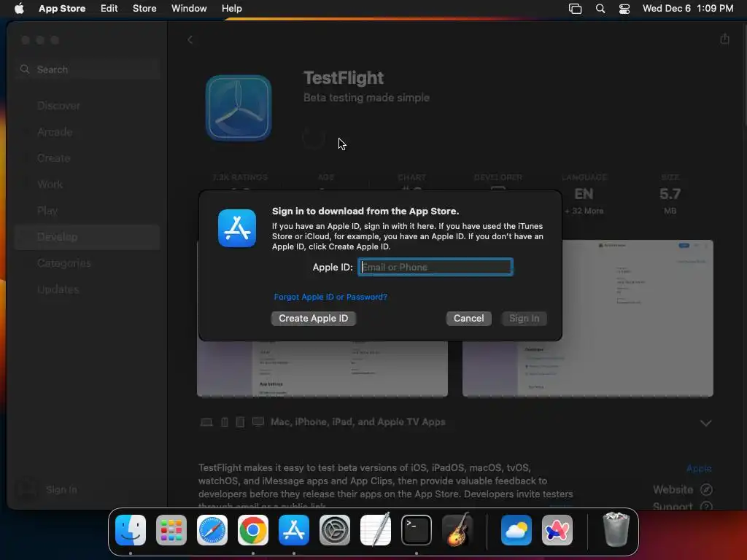Open the Trash in the dock
Image resolution: width=747 pixels, height=560 pixels.
pos(616,530)
